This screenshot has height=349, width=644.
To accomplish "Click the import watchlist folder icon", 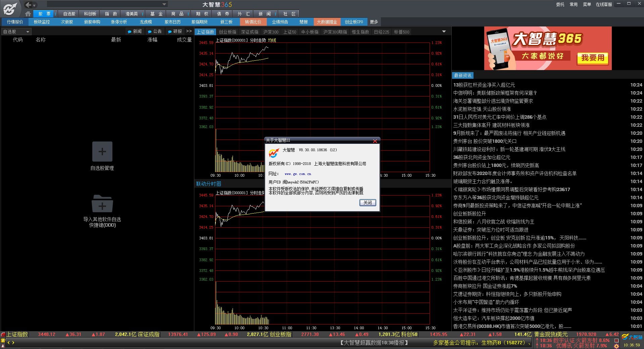I will (102, 203).
